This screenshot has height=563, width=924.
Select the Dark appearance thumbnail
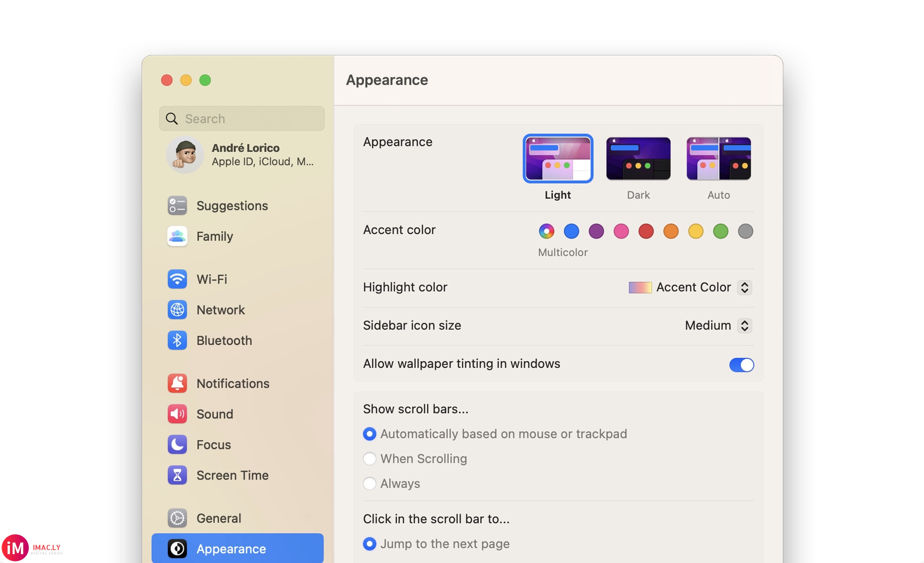tap(638, 158)
